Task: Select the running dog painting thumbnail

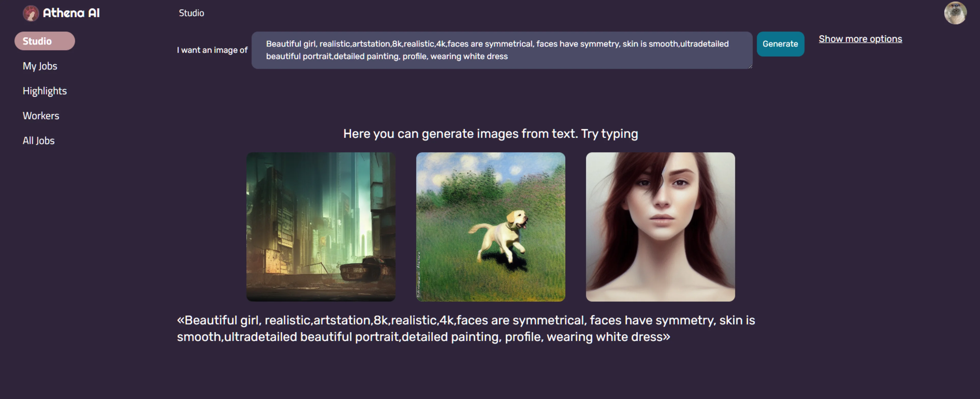Action: pos(490,227)
